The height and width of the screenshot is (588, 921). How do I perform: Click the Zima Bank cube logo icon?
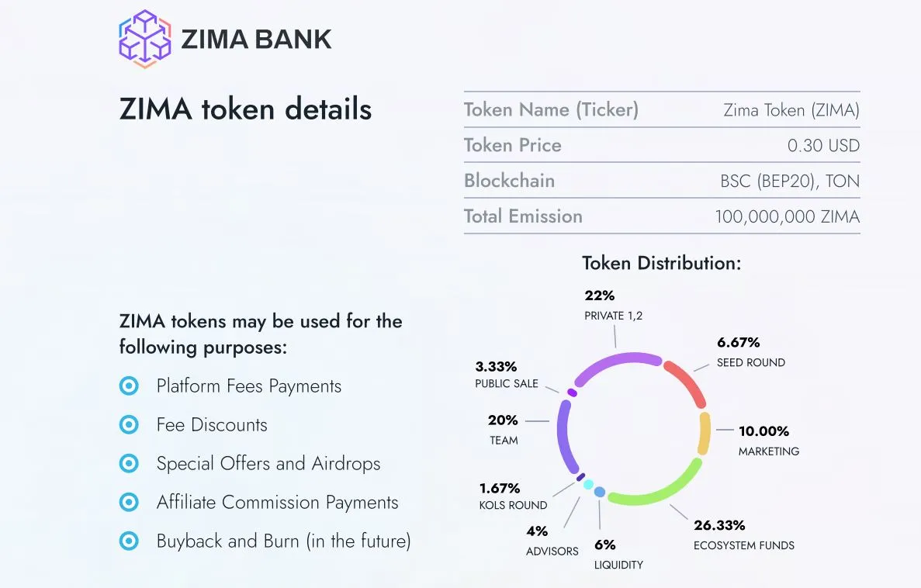(x=144, y=38)
